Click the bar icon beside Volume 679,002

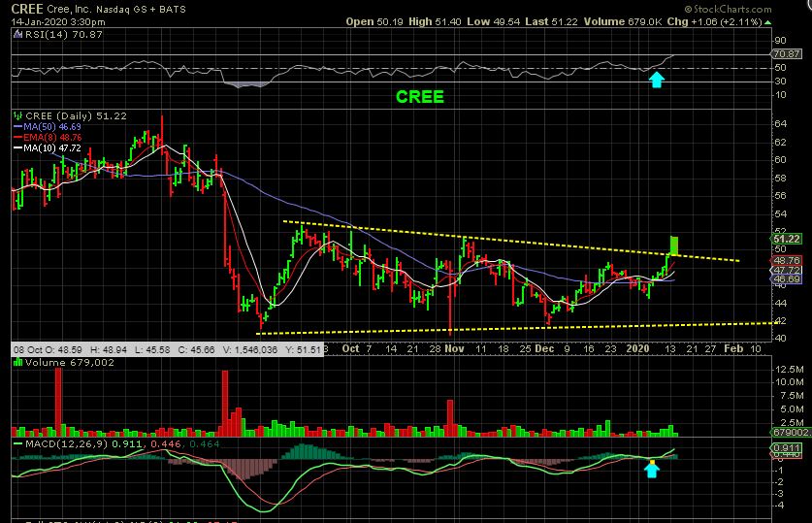pos(18,362)
